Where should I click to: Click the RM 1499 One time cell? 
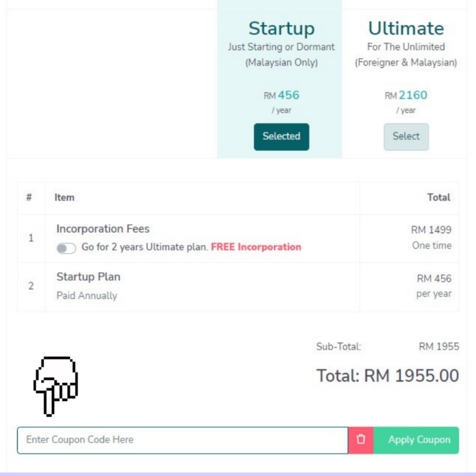(x=431, y=238)
